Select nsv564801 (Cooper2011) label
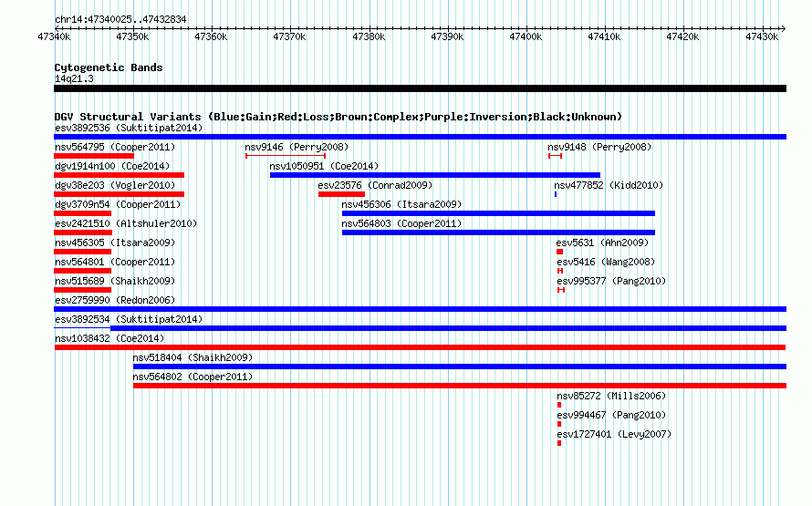 [115, 262]
